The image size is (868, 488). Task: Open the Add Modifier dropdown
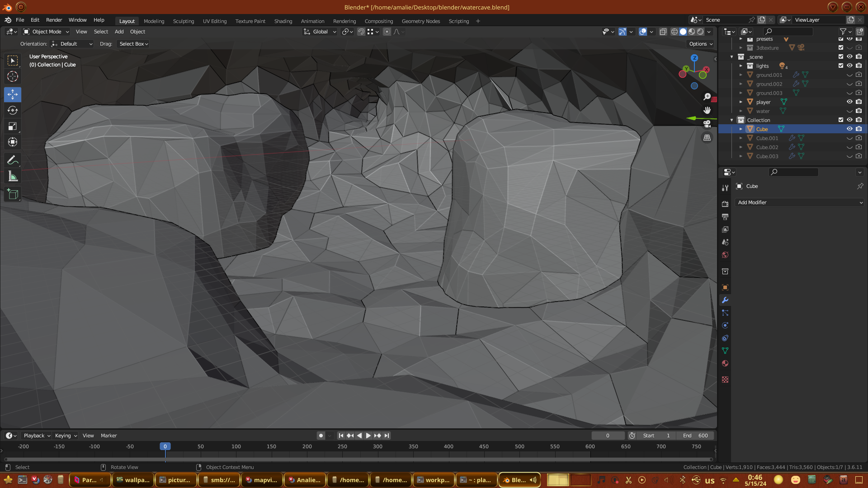pos(799,202)
